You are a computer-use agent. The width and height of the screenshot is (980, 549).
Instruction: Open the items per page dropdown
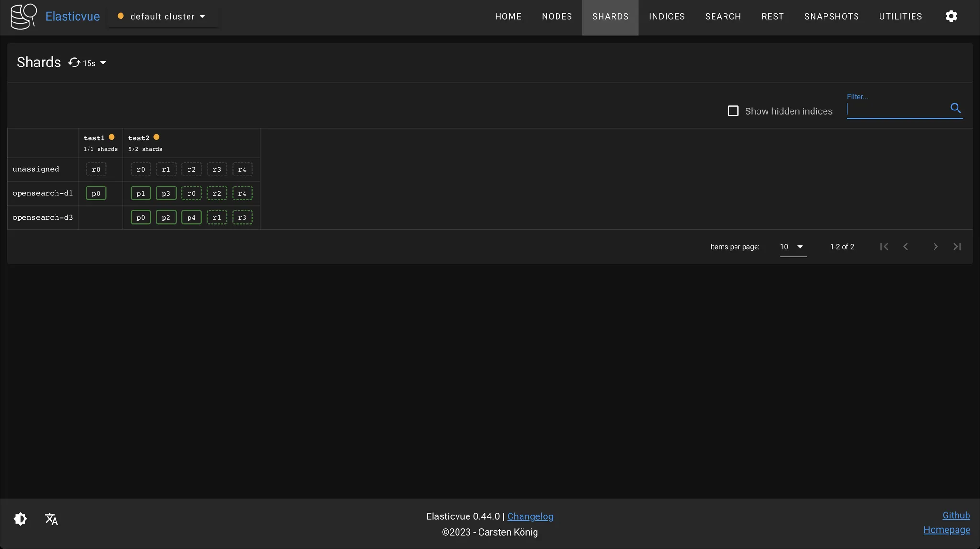pos(793,247)
